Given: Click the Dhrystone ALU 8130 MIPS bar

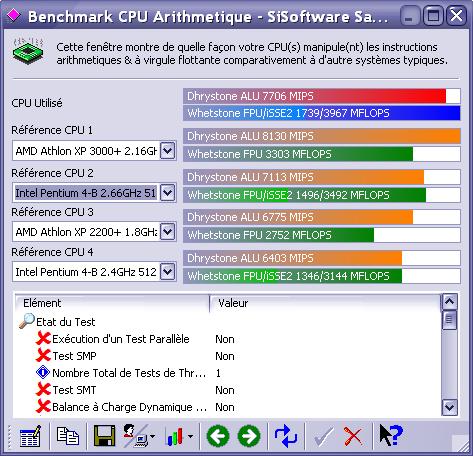Looking at the screenshot, I should pyautogui.click(x=322, y=136).
